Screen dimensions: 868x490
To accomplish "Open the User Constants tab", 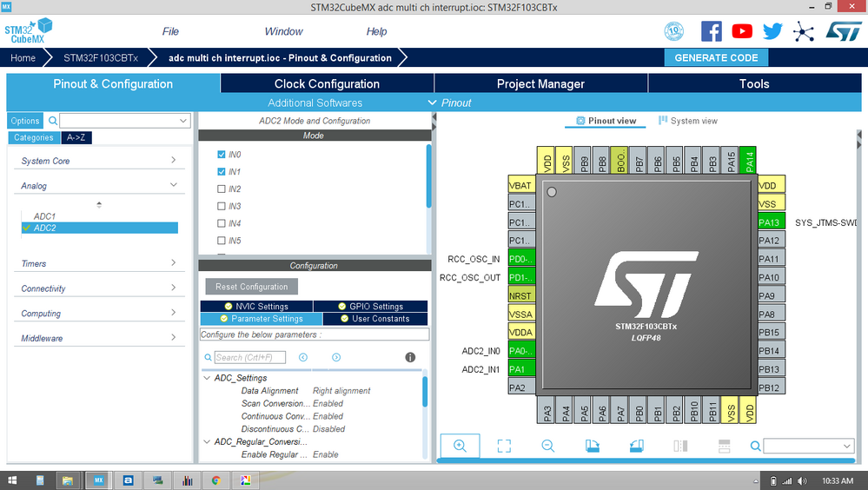I will 375,318.
